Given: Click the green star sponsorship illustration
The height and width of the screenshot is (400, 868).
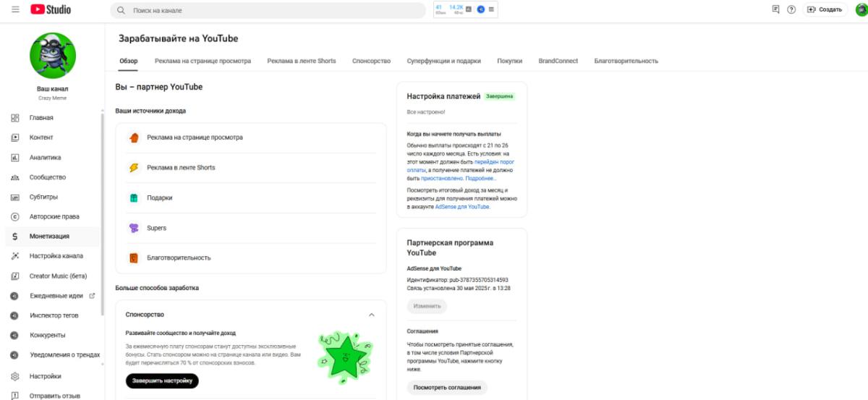Looking at the screenshot, I should 344,356.
